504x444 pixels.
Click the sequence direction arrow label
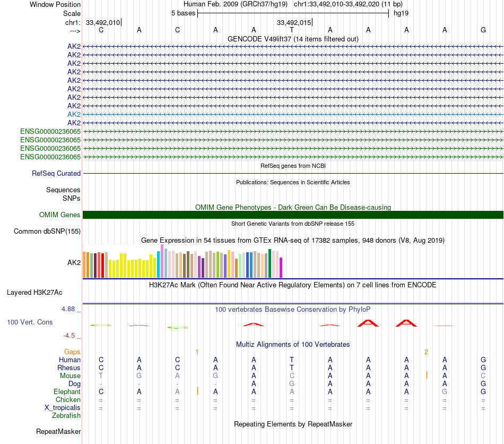click(75, 31)
